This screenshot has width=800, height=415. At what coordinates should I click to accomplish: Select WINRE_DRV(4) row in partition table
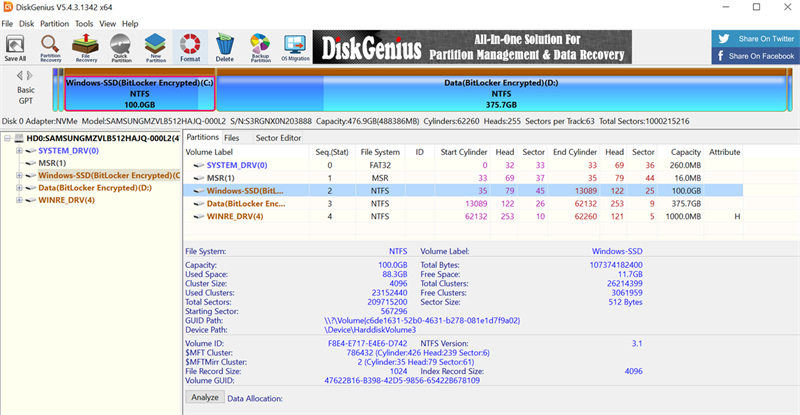[x=463, y=216]
